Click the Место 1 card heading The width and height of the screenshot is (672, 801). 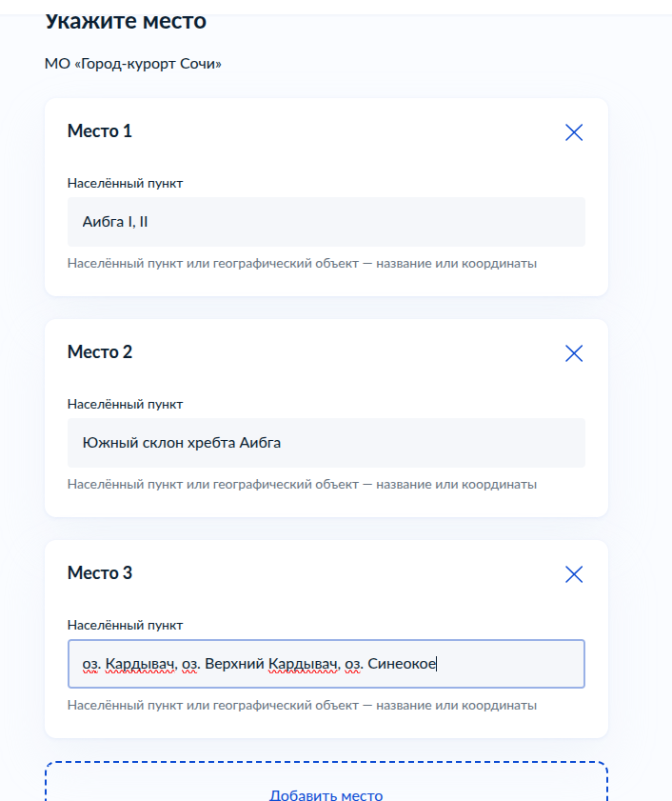click(100, 131)
